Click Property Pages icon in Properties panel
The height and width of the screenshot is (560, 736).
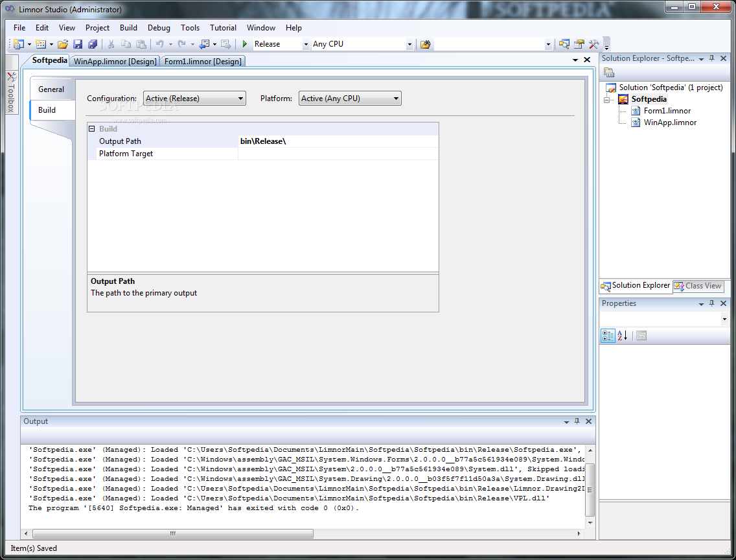point(641,336)
